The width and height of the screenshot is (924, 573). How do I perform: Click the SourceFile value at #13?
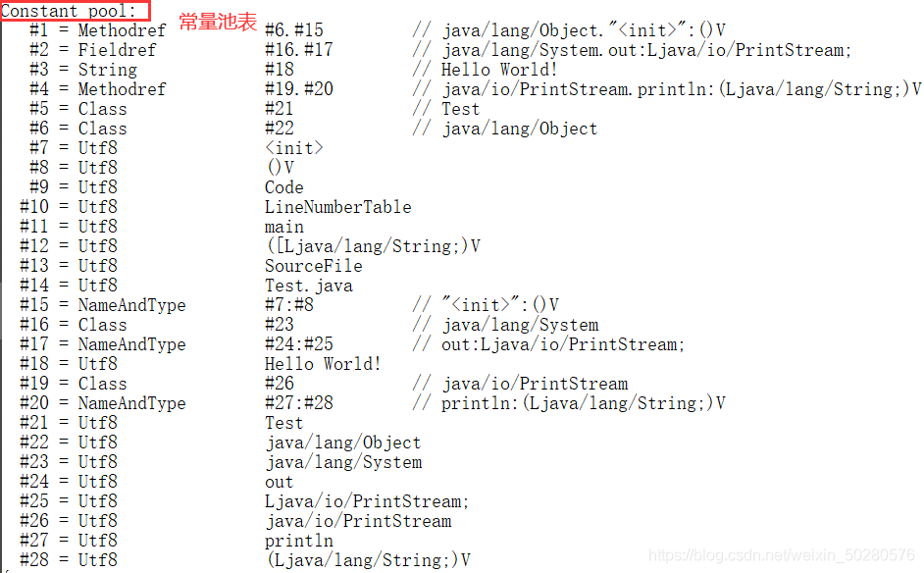coord(314,266)
